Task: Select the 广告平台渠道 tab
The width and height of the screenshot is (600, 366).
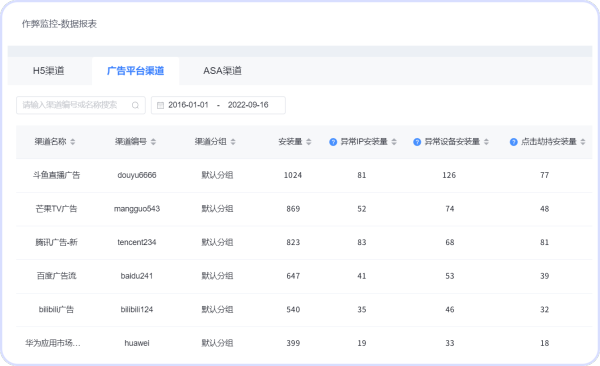Action: 135,71
